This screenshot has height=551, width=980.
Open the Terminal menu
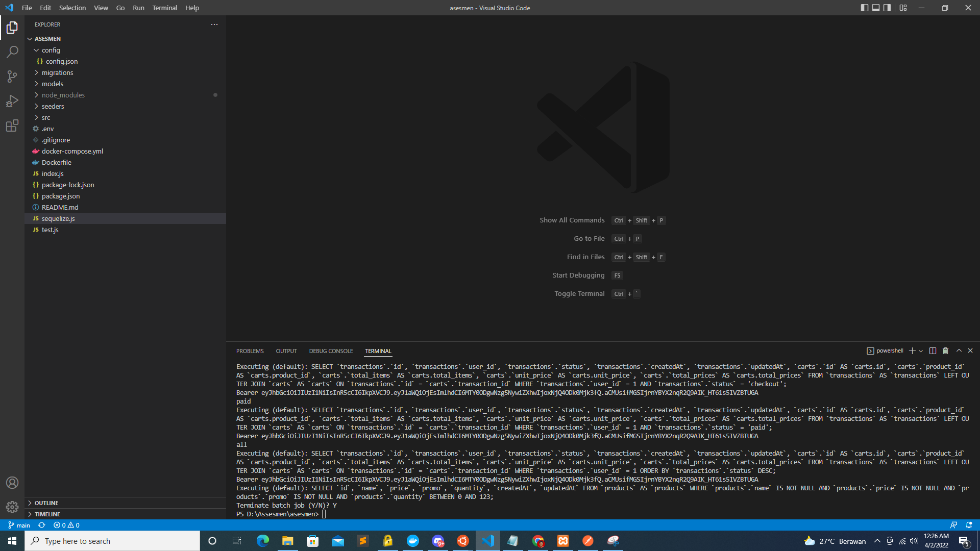pyautogui.click(x=164, y=8)
